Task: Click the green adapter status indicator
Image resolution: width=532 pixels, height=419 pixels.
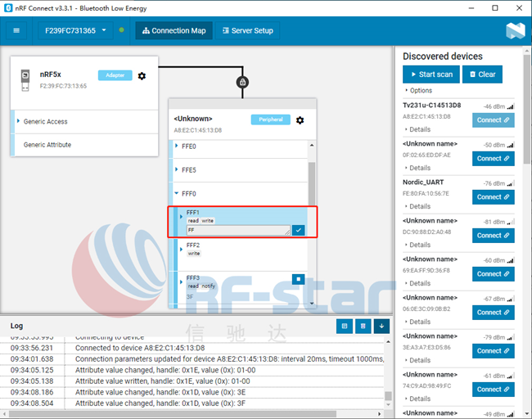Action: [121, 29]
